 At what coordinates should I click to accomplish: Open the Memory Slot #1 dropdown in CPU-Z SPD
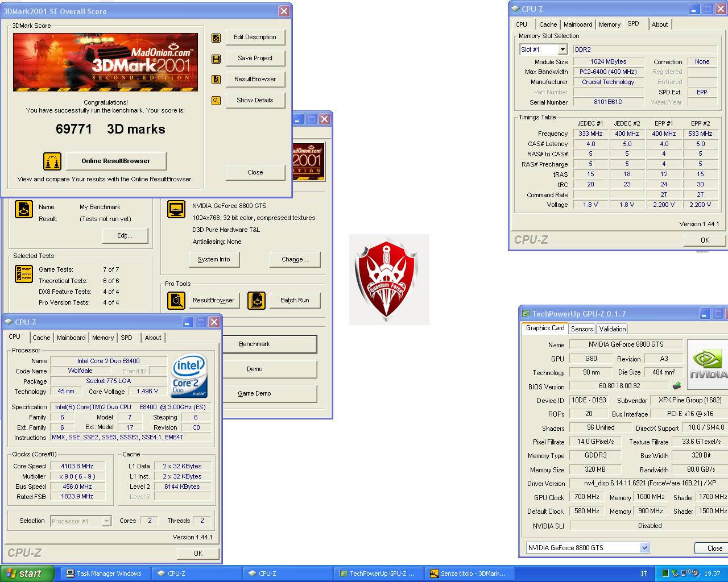coord(562,50)
